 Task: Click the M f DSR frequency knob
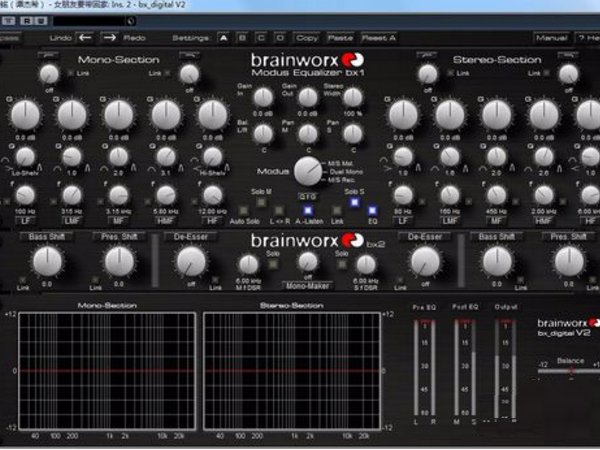click(x=248, y=264)
